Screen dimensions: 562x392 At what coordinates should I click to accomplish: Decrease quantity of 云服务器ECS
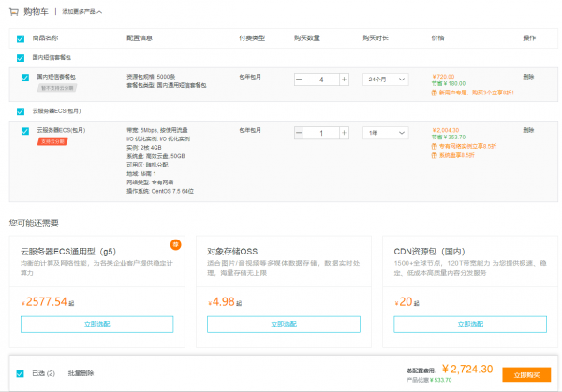click(299, 133)
